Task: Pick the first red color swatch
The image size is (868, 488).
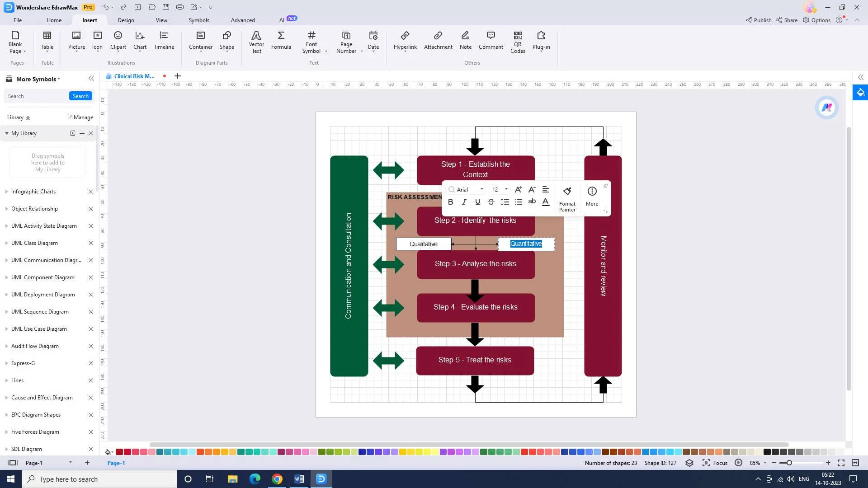Action: [x=119, y=452]
